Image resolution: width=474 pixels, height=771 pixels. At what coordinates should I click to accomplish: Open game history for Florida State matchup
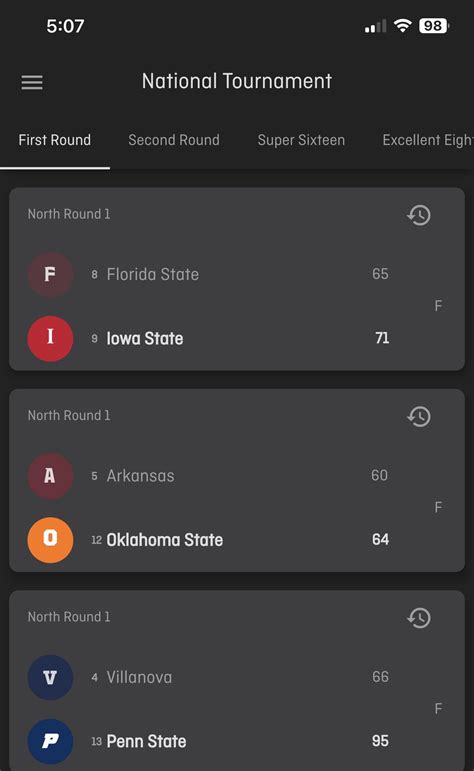(x=419, y=215)
